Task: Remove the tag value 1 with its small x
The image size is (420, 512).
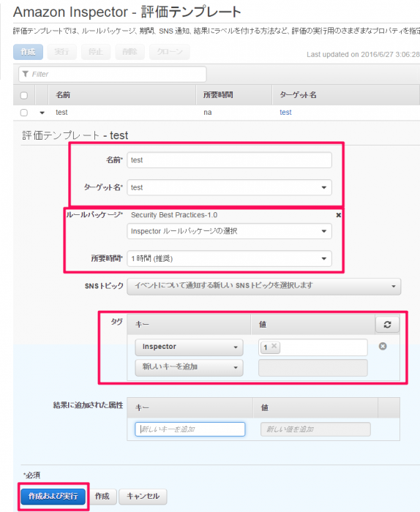Action: 274,346
